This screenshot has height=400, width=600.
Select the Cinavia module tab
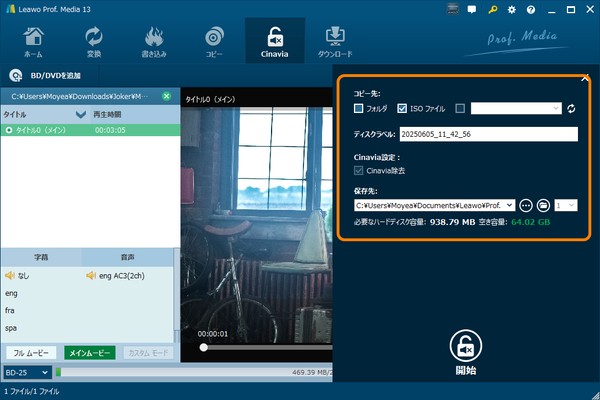[x=275, y=41]
